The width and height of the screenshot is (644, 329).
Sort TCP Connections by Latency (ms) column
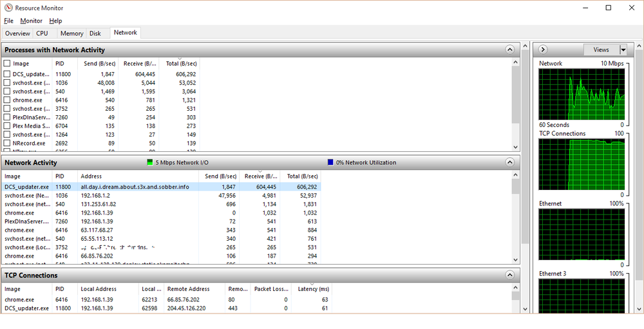tap(312, 288)
